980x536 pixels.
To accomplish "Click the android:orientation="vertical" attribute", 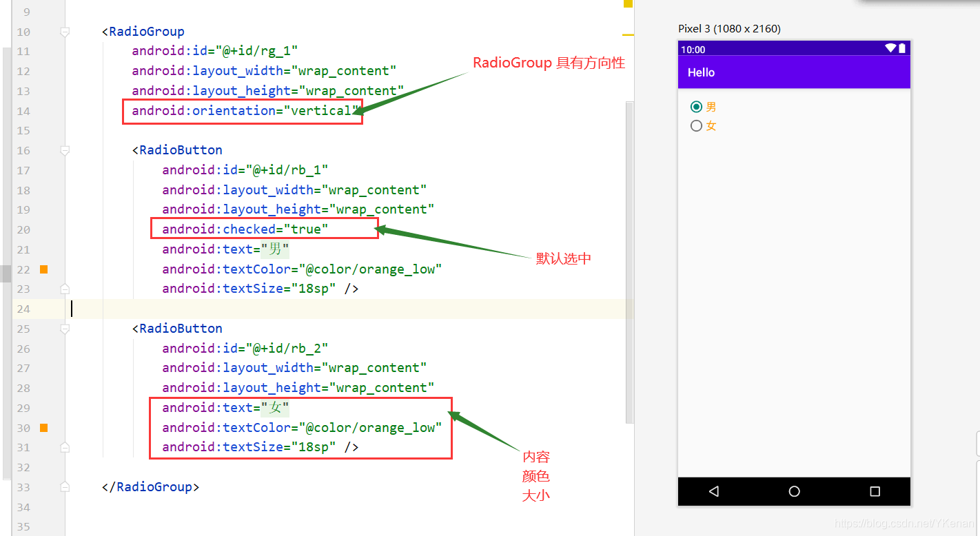I will coord(246,111).
